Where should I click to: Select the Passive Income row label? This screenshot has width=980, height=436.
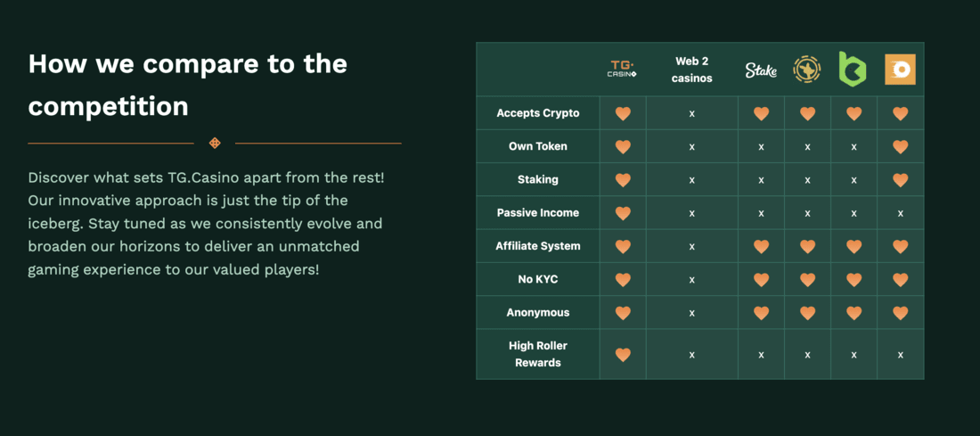538,213
